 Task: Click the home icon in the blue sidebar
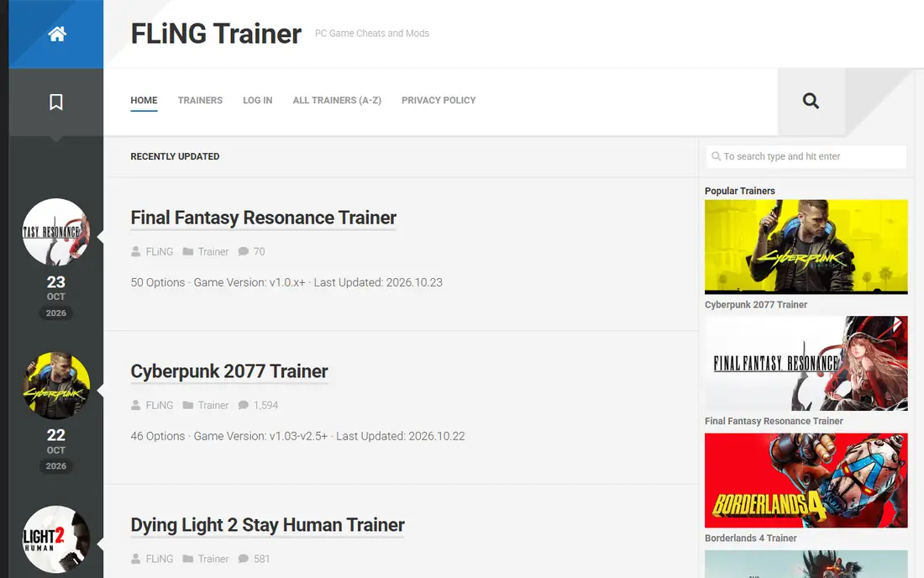tap(56, 34)
